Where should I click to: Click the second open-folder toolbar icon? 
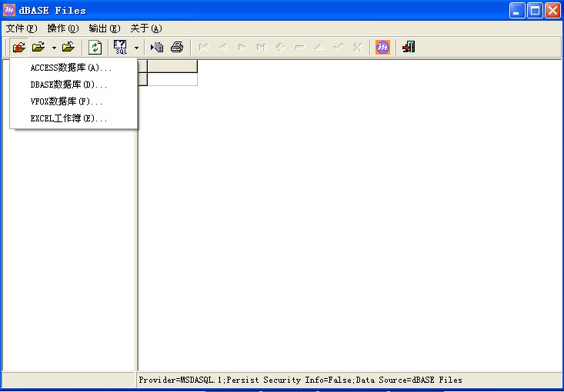[x=38, y=47]
